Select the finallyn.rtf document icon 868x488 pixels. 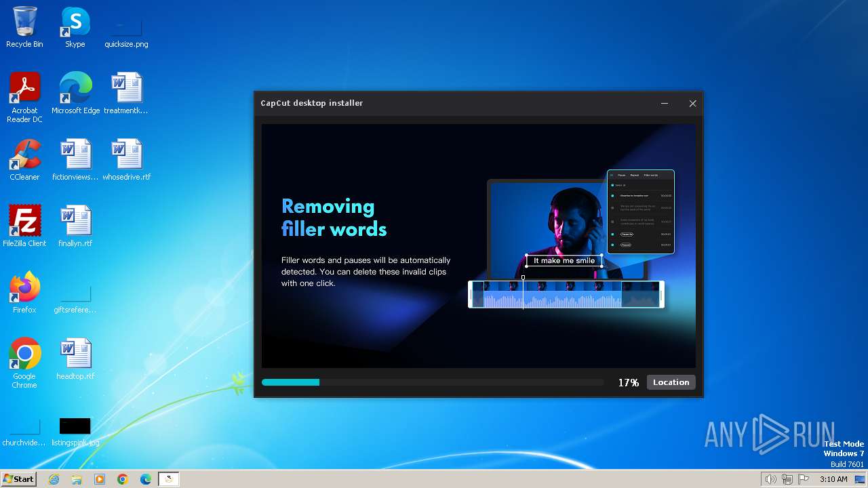(75, 226)
